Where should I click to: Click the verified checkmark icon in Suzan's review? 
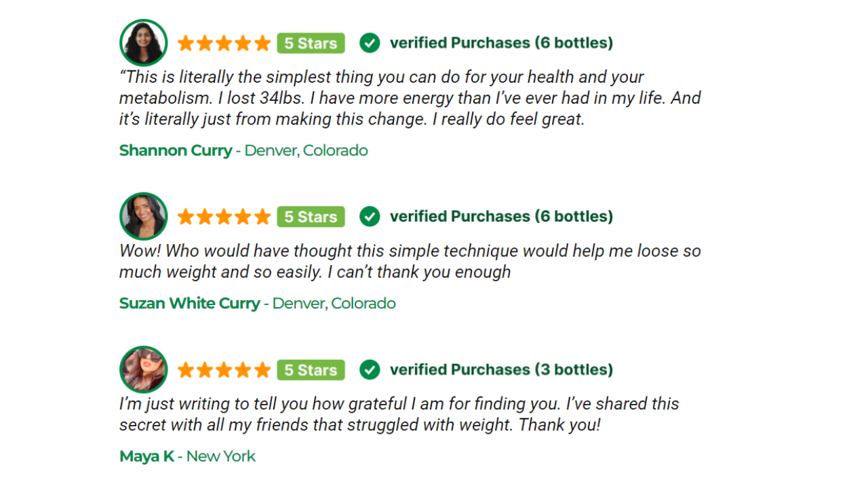tap(370, 216)
